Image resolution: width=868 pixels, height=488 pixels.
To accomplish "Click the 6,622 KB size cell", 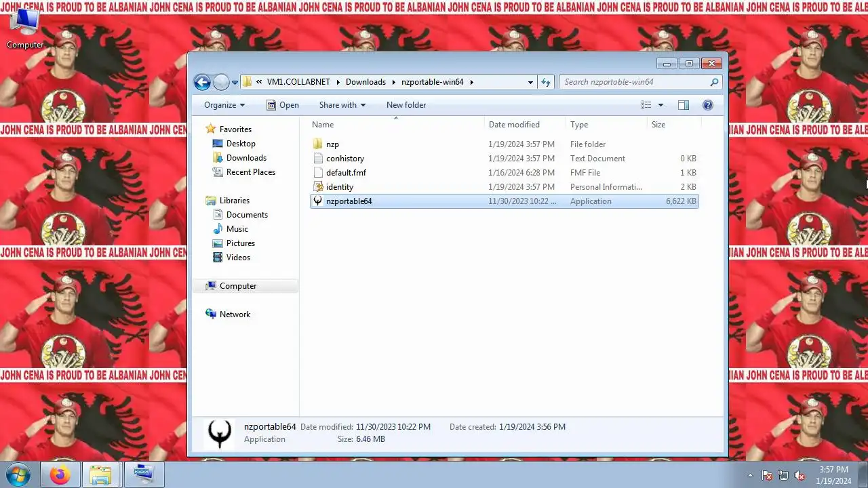I will [681, 201].
